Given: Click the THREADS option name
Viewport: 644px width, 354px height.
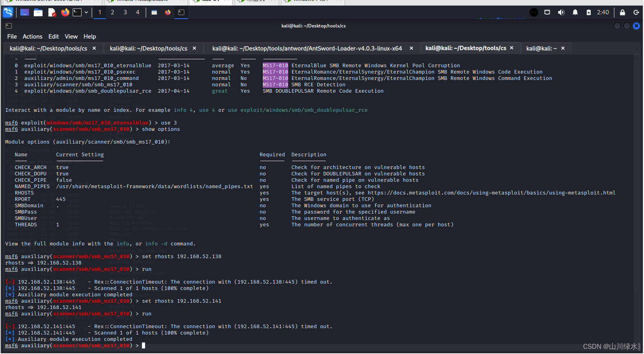Looking at the screenshot, I should pyautogui.click(x=26, y=225).
